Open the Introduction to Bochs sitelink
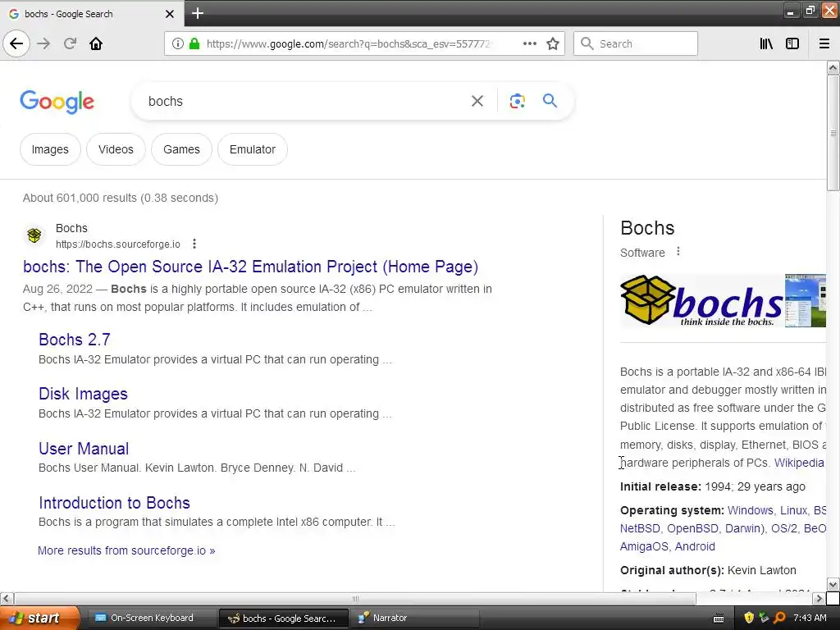 point(114,503)
